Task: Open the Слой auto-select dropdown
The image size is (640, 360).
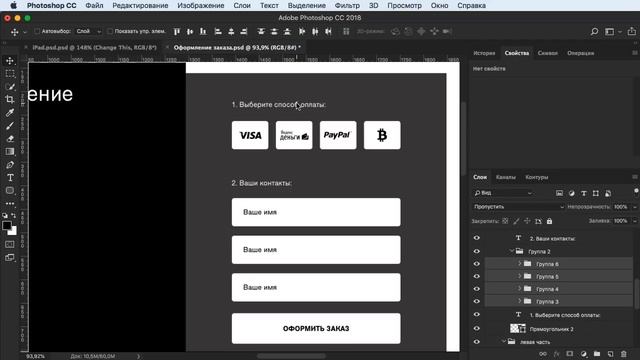Action: [x=89, y=31]
